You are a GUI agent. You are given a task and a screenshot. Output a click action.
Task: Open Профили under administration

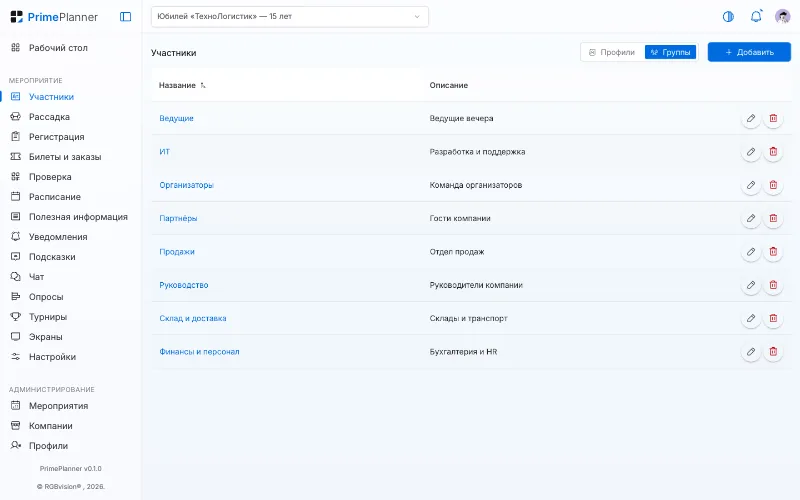pos(70,446)
